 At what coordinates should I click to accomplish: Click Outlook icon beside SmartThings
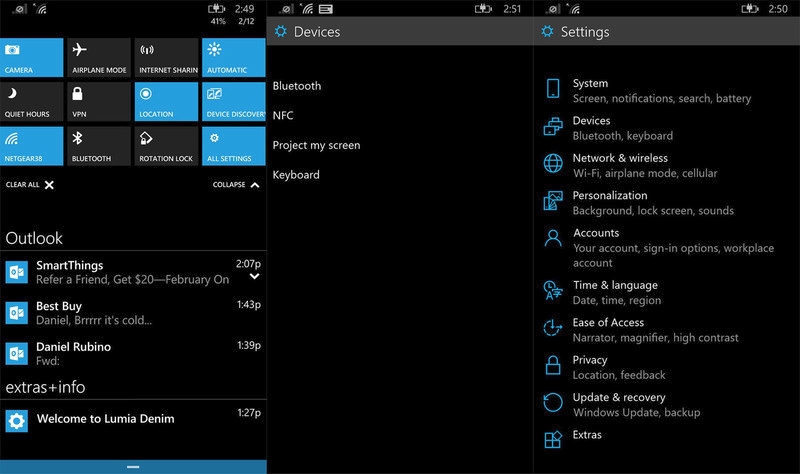tap(16, 272)
